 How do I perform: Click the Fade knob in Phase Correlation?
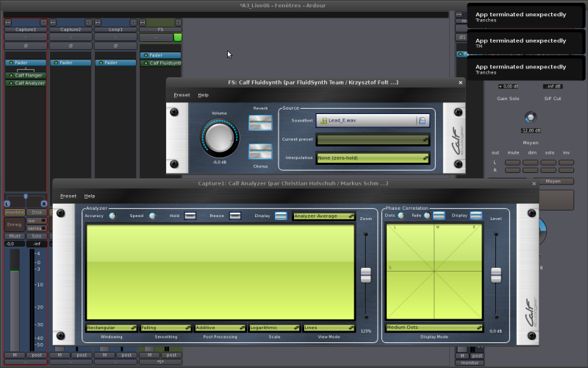tap(427, 216)
